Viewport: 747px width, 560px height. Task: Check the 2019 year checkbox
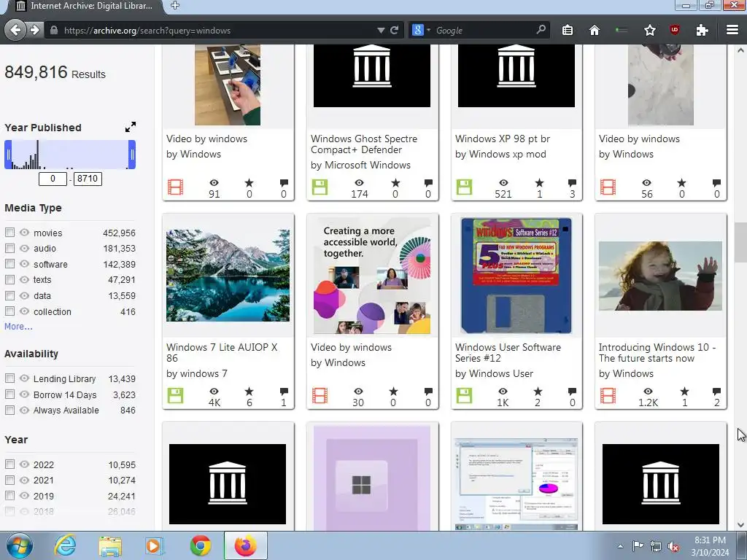pyautogui.click(x=9, y=496)
